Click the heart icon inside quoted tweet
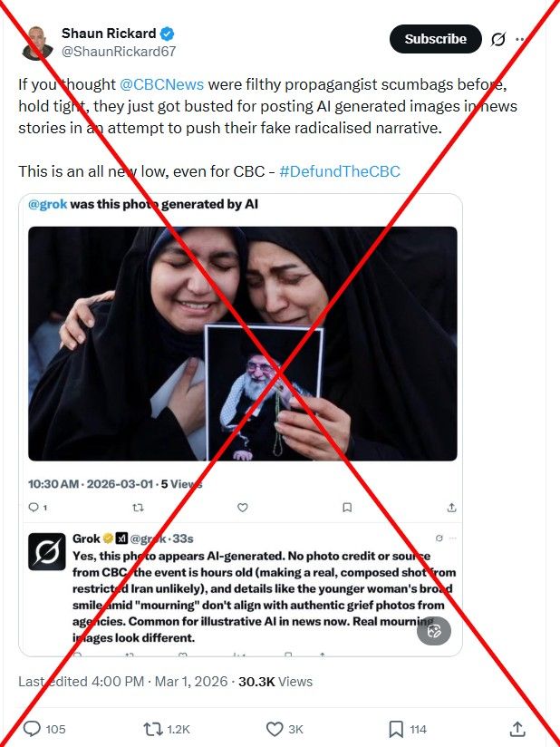560x747 pixels. pyautogui.click(x=242, y=508)
